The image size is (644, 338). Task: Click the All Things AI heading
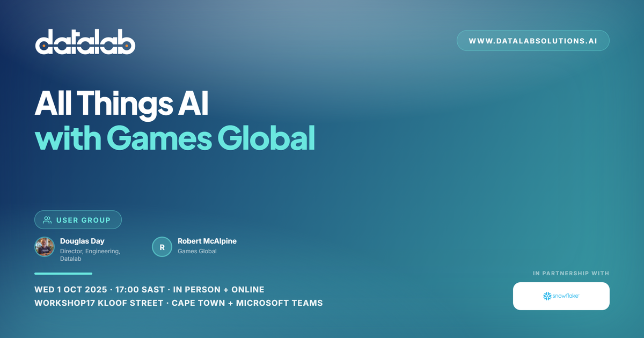click(121, 104)
